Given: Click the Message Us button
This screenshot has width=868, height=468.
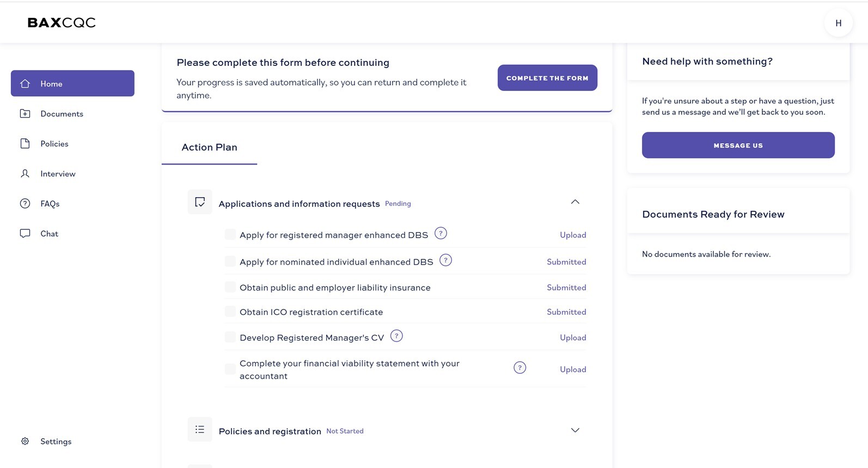Looking at the screenshot, I should (738, 145).
